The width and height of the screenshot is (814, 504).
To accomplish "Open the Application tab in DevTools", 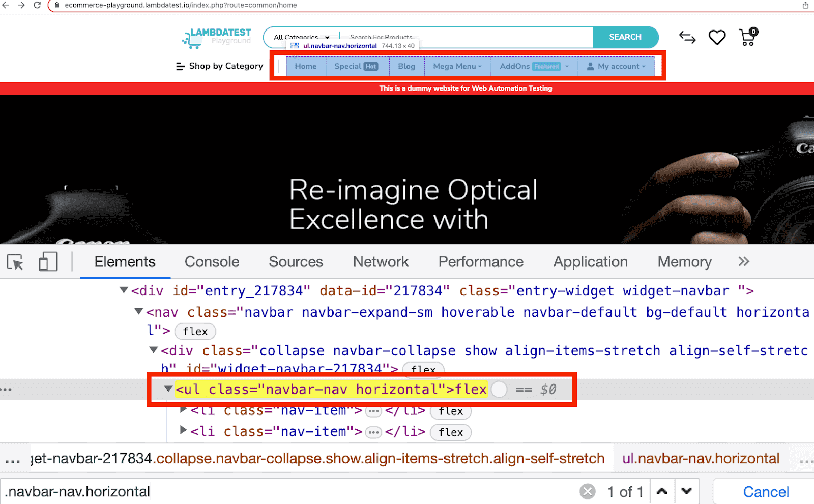I will [x=590, y=261].
